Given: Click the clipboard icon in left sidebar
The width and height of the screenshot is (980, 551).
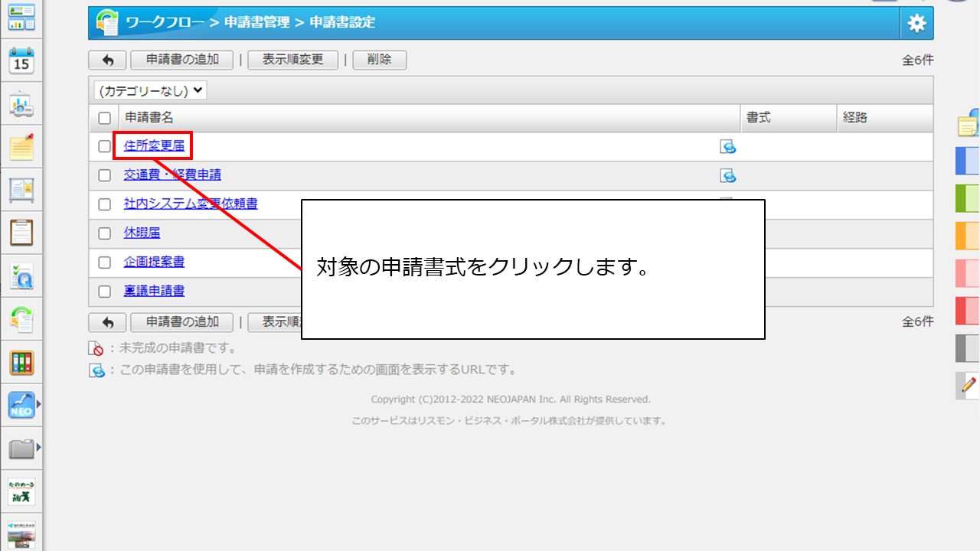Looking at the screenshot, I should pyautogui.click(x=21, y=232).
